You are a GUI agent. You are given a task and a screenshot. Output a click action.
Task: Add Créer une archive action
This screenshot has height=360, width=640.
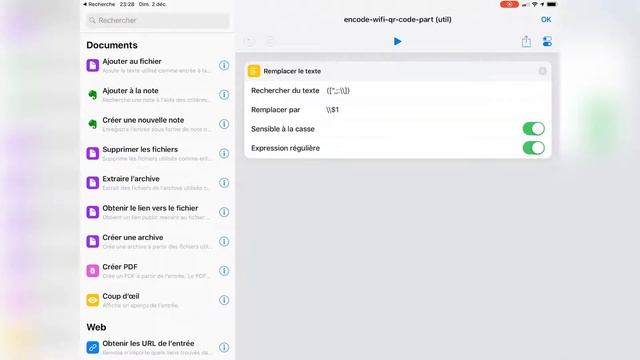(157, 242)
